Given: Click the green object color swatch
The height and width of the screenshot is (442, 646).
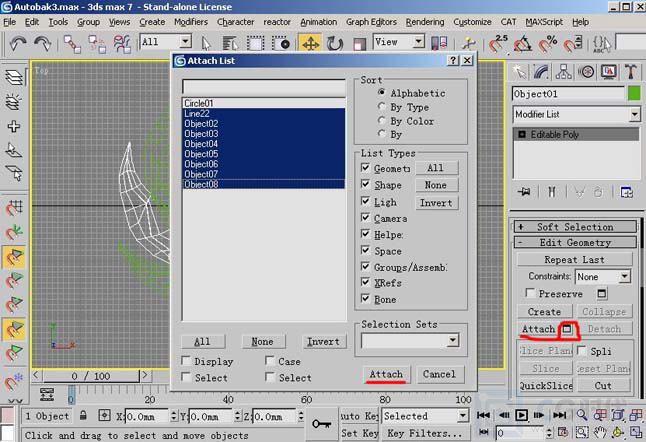Looking at the screenshot, I should [x=634, y=94].
